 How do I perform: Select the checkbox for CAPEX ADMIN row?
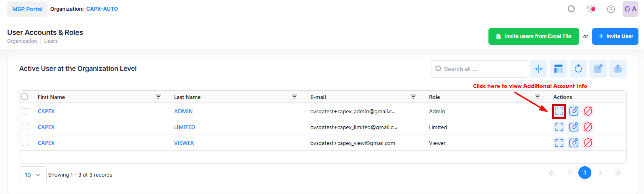(25, 111)
